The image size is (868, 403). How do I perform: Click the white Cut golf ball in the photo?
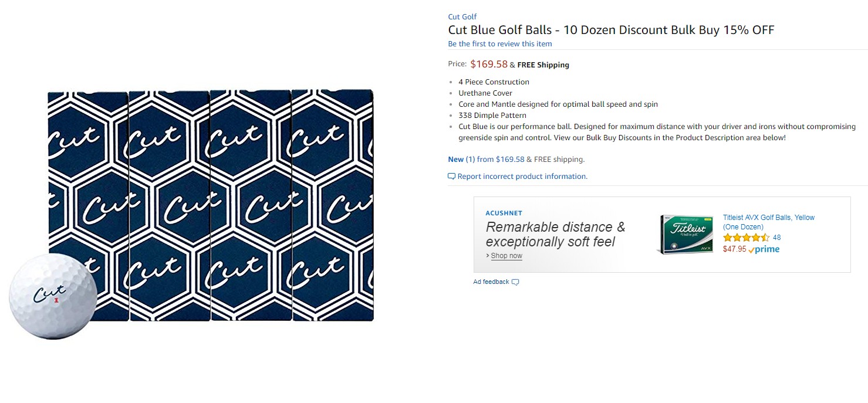pyautogui.click(x=53, y=296)
